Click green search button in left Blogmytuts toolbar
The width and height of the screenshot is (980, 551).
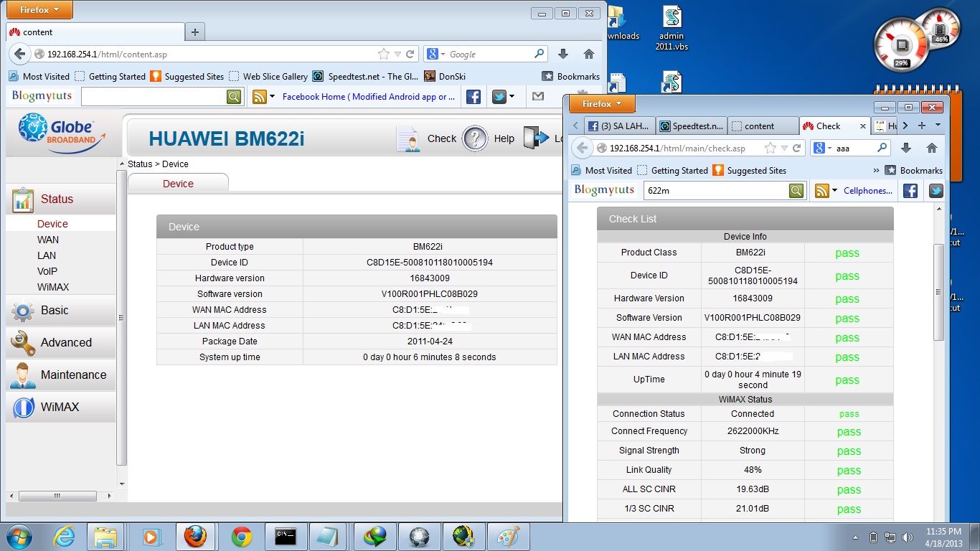tap(235, 96)
